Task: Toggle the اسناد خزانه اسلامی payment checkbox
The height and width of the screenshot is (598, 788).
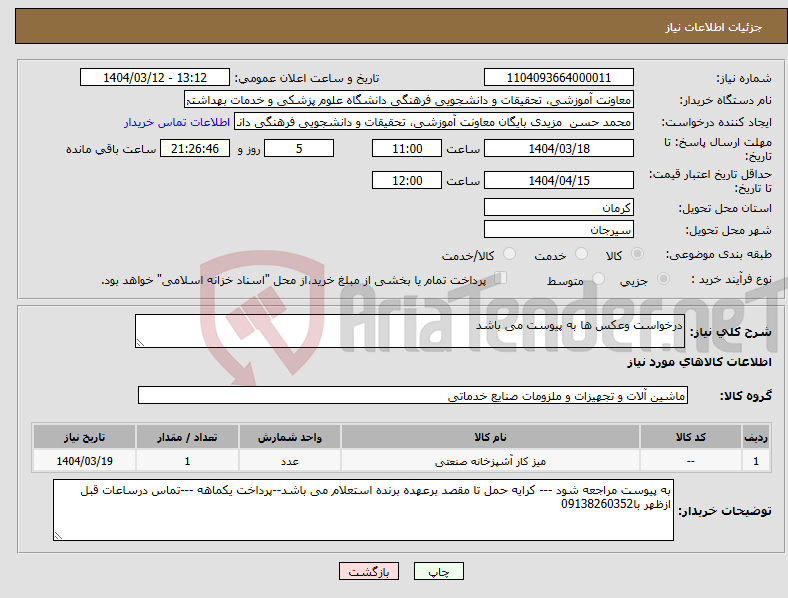Action: pyautogui.click(x=501, y=278)
